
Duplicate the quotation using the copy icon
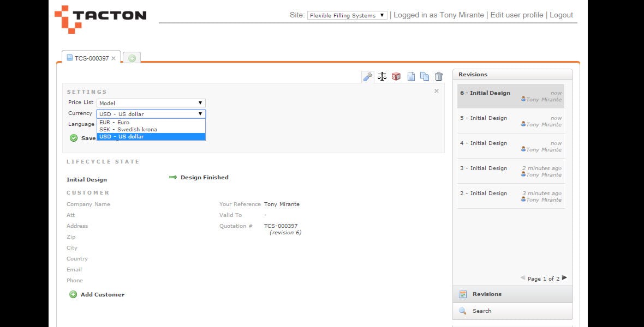(x=425, y=76)
